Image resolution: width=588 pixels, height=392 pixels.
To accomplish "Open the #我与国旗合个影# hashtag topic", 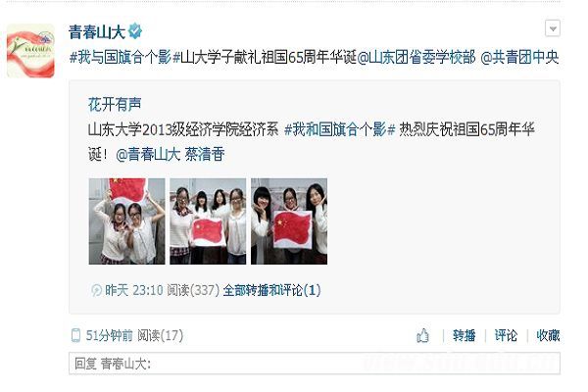I will click(x=121, y=58).
